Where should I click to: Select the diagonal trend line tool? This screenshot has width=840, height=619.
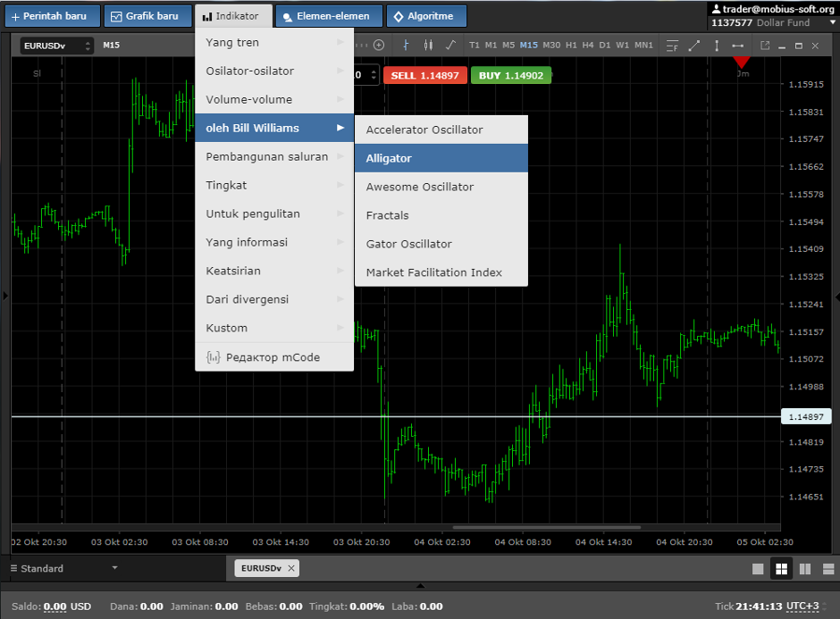click(x=694, y=46)
